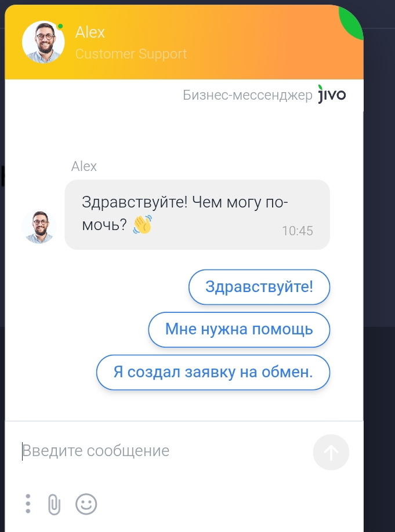Choose the "Мне нужна помощь" quick reply
Screen dimensions: 395x532
239,329
